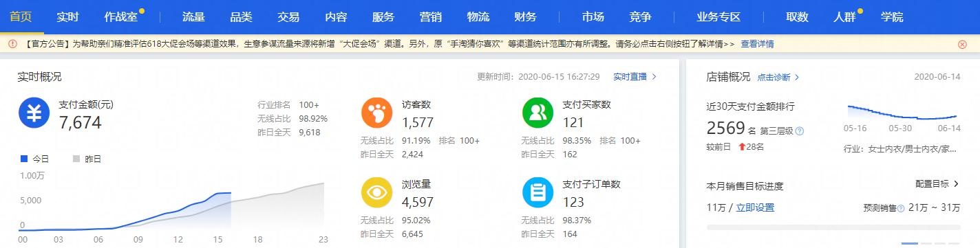980x248 pixels.
Task: Go to the 服务 menu
Action: pos(383,17)
